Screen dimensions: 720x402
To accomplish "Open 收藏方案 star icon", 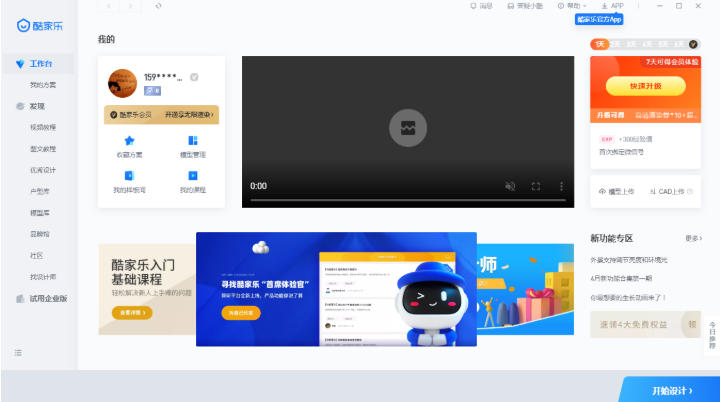I will click(x=129, y=147).
